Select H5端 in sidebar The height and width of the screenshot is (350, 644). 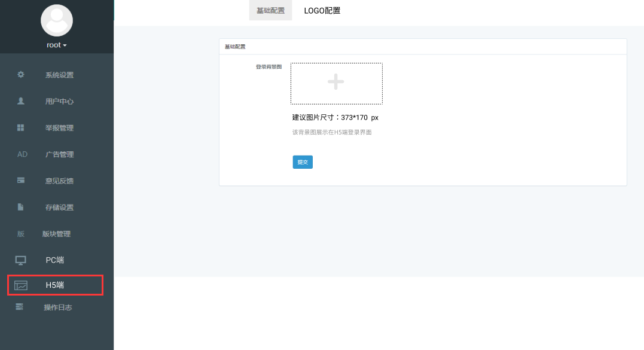tap(55, 285)
